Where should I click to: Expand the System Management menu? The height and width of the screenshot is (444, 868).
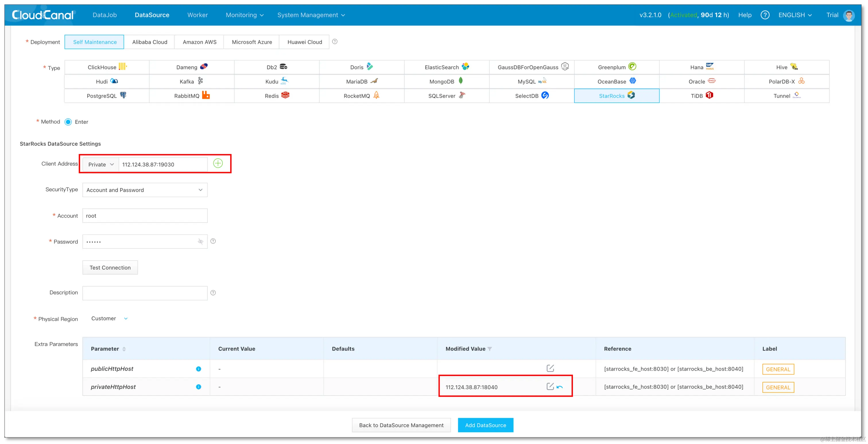311,15
